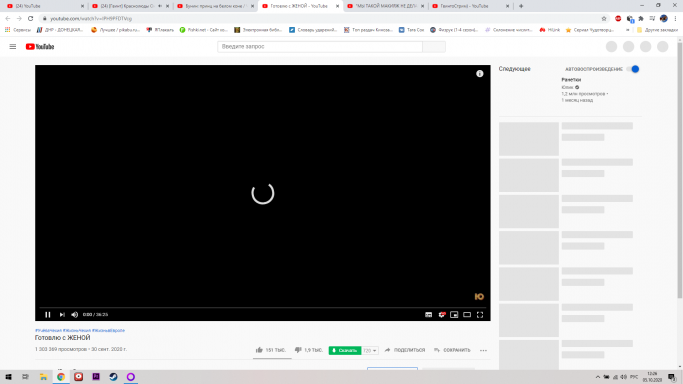Switch on miniplayer mode

pos(454,315)
